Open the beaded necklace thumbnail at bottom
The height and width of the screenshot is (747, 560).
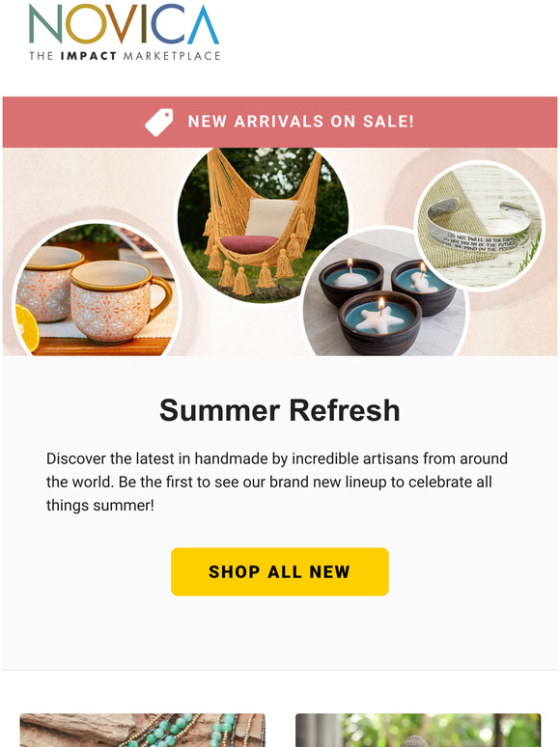(143, 730)
